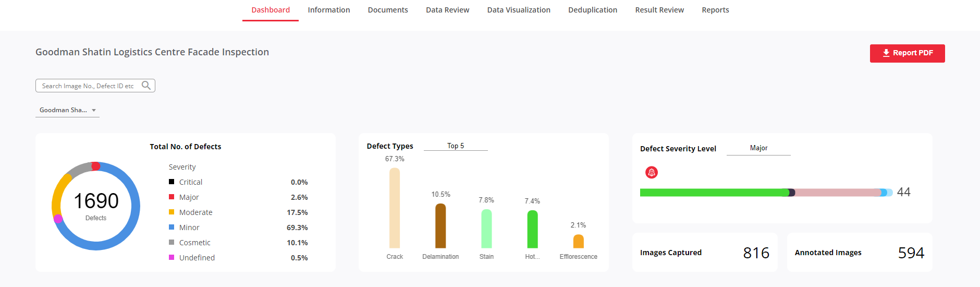
Task: Focus the Search Image No. field
Action: (x=95, y=86)
